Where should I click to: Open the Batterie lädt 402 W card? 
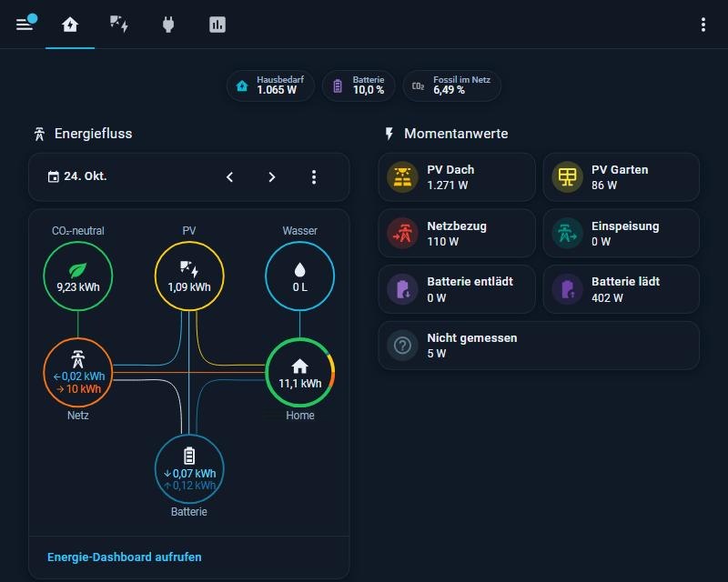pyautogui.click(x=622, y=289)
